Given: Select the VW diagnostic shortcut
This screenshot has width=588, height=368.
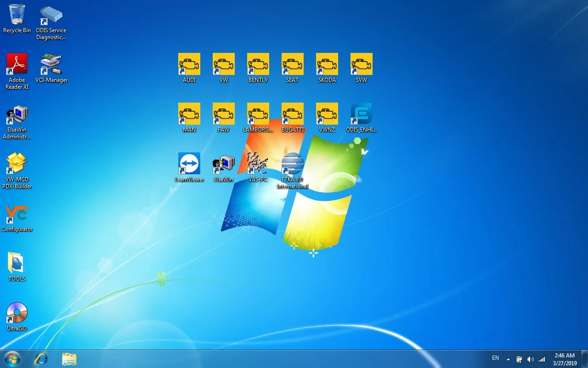Looking at the screenshot, I should (x=224, y=68).
